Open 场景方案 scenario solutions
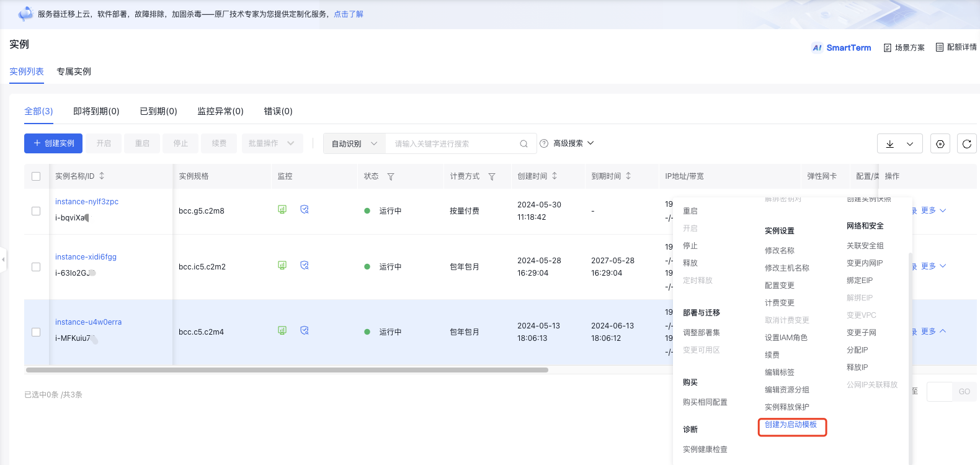This screenshot has height=465, width=980. [x=904, y=47]
